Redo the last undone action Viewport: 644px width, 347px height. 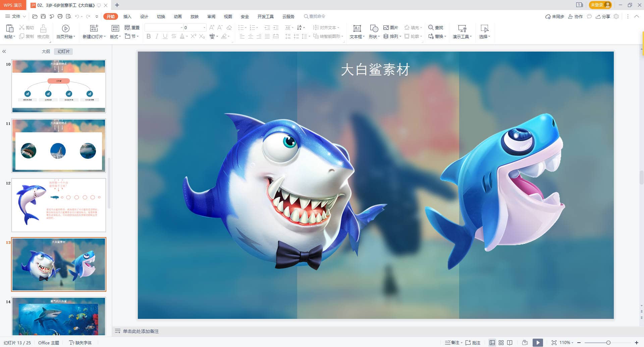(88, 16)
